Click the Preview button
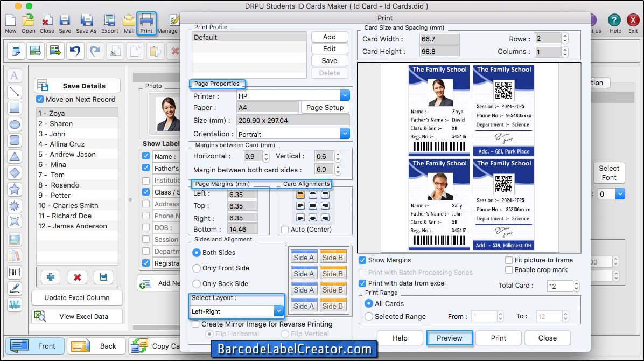Image resolution: width=644 pixels, height=361 pixels. pyautogui.click(x=449, y=338)
